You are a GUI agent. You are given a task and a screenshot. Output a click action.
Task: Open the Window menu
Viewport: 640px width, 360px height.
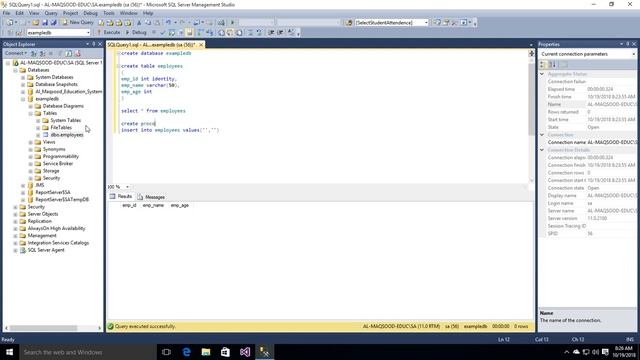pyautogui.click(x=129, y=13)
